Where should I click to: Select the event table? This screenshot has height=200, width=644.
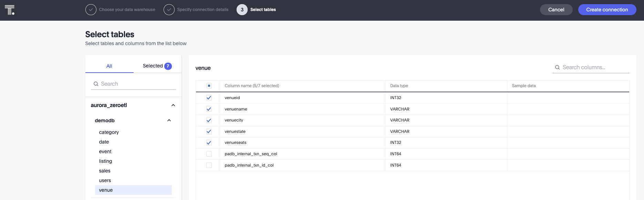[133, 151]
